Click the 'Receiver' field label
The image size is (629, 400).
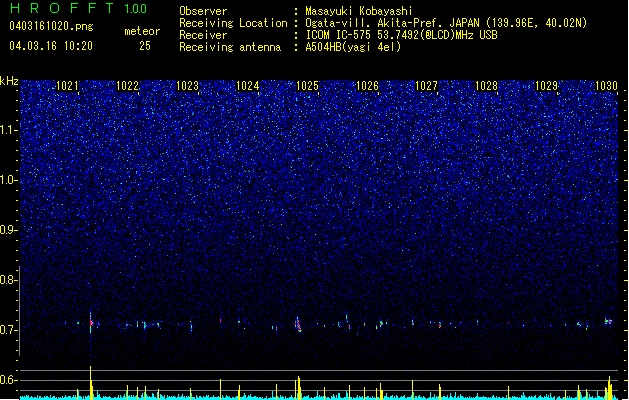[x=203, y=35]
